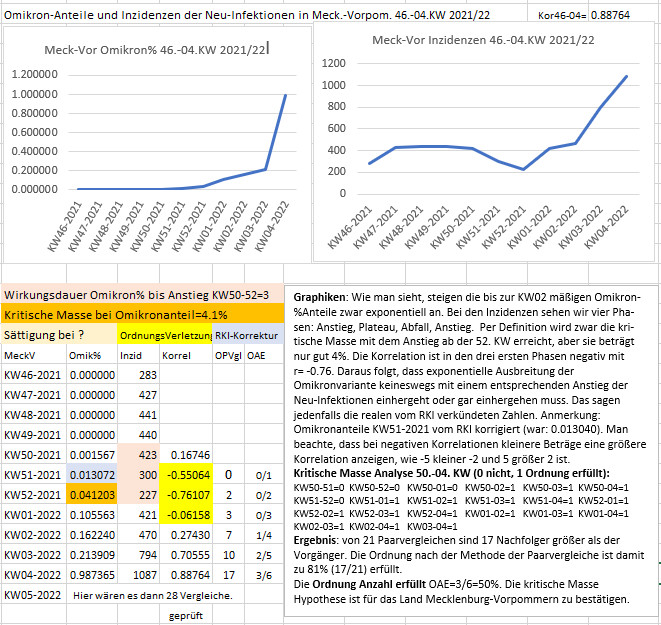Select row label 'KW51-2021' in table
Viewport: 661px width, 625px height.
click(x=34, y=475)
